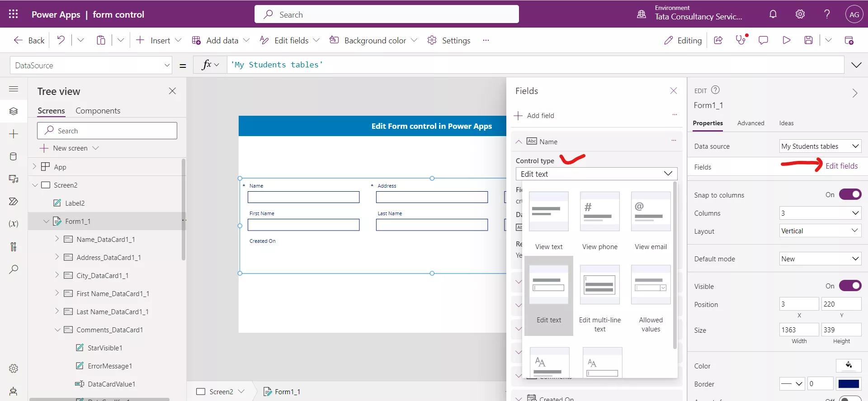The height and width of the screenshot is (401, 868).
Task: Open the help question mark
Action: (827, 14)
